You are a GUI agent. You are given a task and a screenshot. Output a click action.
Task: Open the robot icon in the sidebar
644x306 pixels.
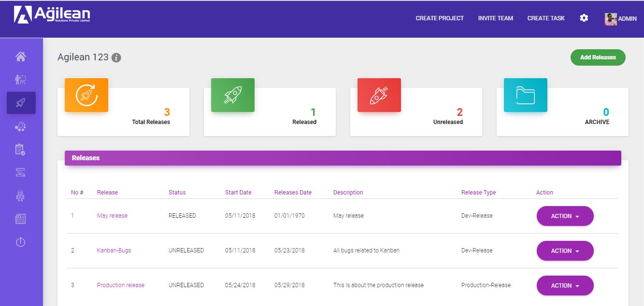21,195
